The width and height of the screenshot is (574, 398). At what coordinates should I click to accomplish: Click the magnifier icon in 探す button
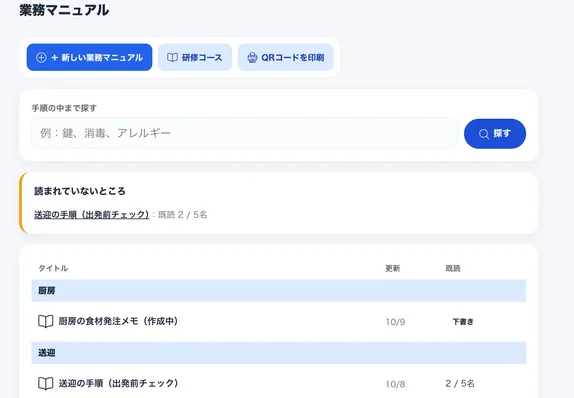point(484,134)
